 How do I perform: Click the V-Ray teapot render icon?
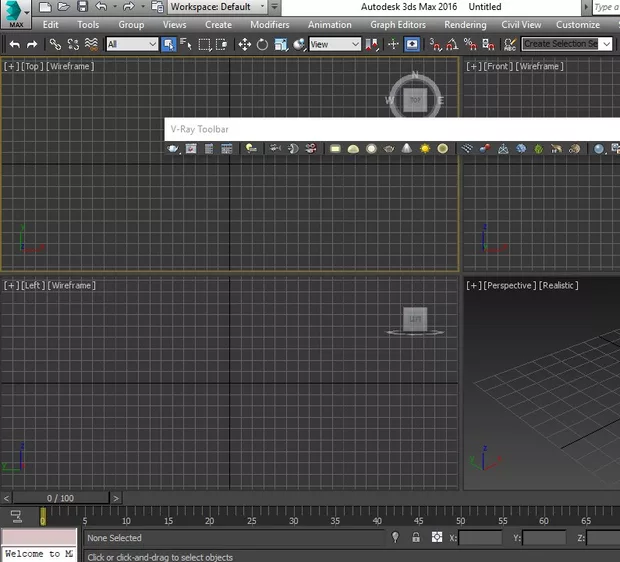coord(173,149)
